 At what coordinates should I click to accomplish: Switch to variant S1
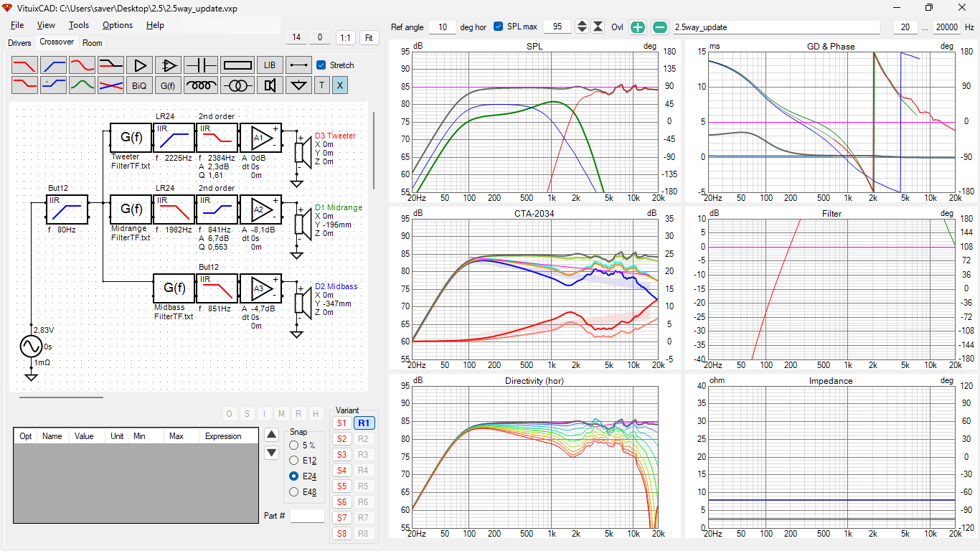(341, 423)
